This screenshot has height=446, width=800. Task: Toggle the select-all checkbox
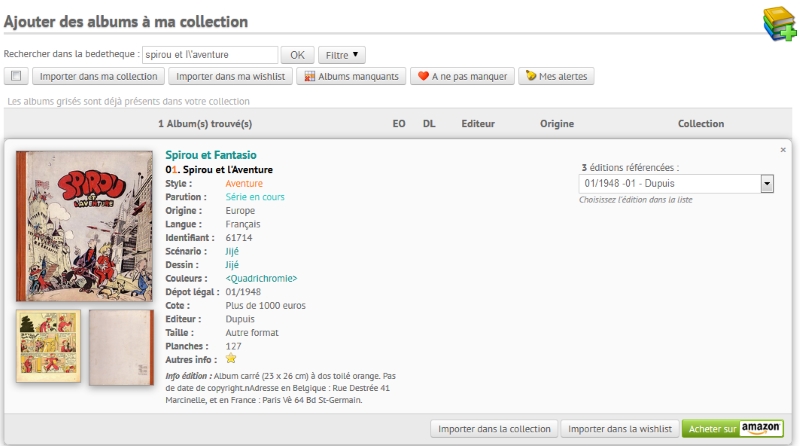point(16,76)
